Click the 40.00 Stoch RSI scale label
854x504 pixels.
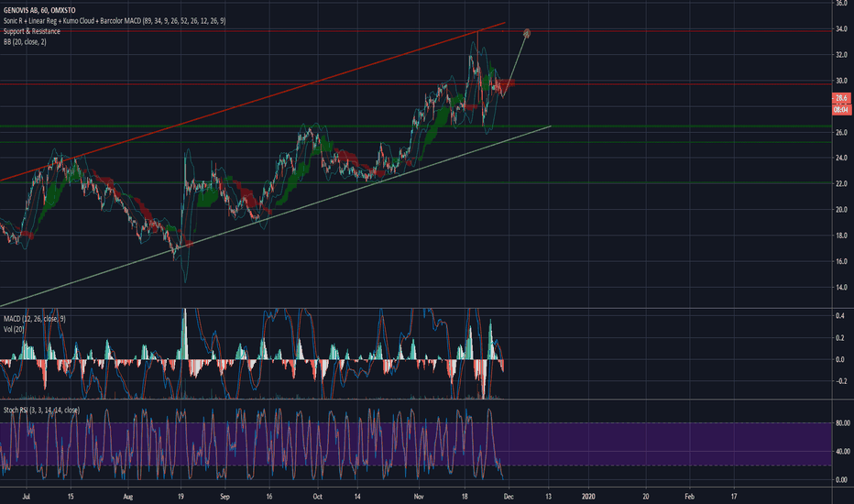point(842,451)
